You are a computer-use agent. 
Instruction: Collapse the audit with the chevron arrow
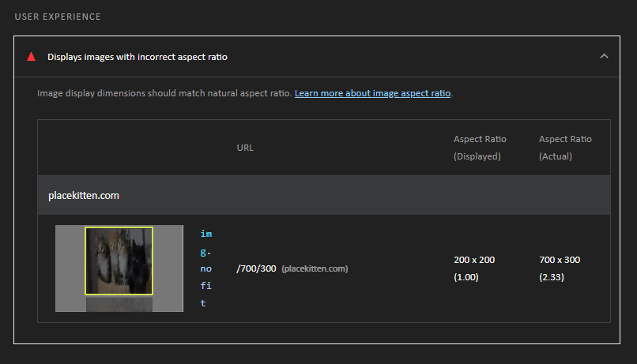604,56
